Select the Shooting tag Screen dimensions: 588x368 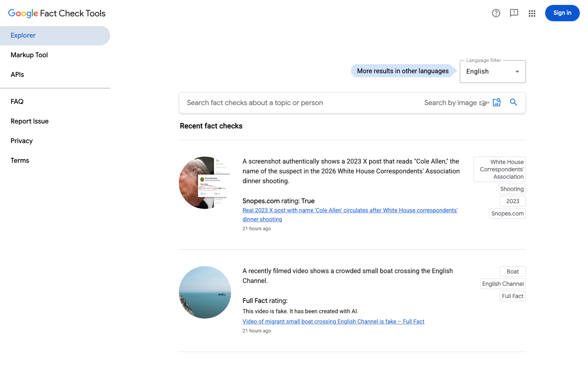[x=512, y=189]
